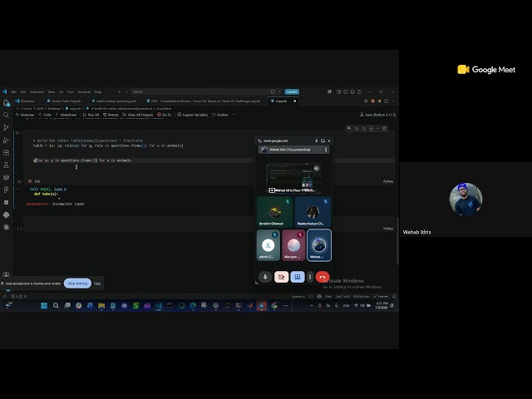Expand notebook toolbar overflow after Outline
Viewport: 532px width, 399px height.
(234, 115)
